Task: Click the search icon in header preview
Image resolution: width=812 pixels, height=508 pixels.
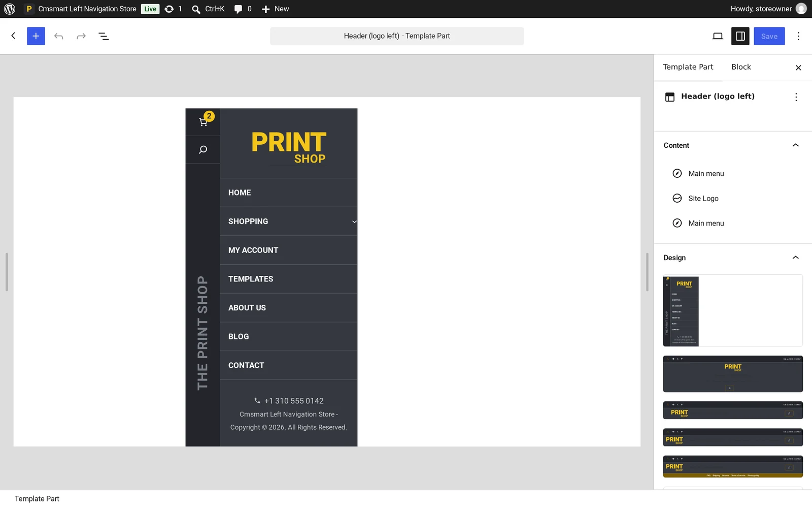Action: point(203,149)
